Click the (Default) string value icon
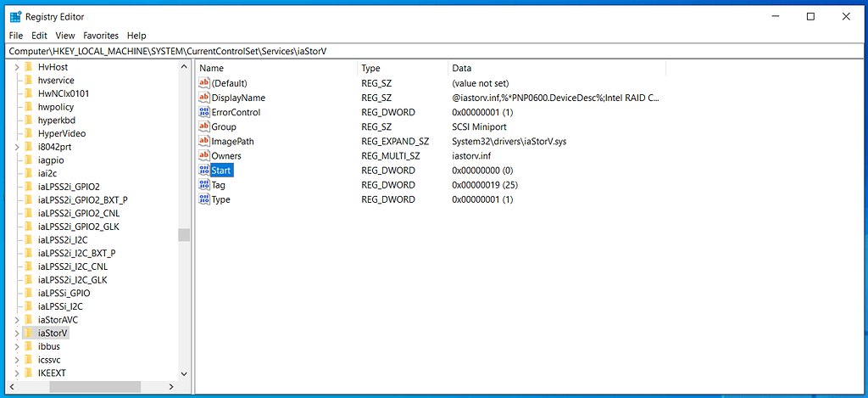Viewport: 868px width, 398px height. click(x=204, y=83)
